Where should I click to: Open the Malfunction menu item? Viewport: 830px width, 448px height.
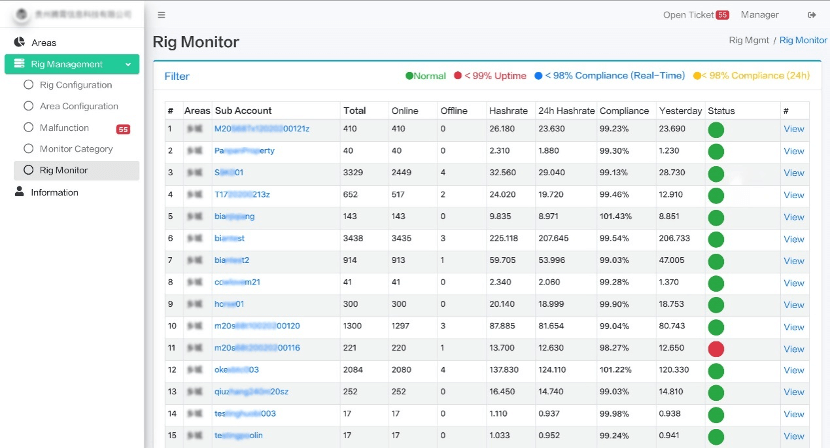pos(64,128)
